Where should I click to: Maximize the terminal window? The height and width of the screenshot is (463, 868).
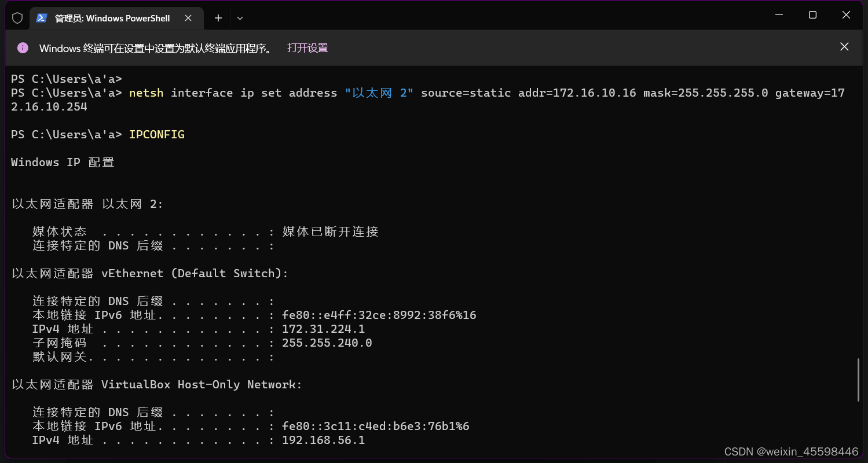pos(812,15)
